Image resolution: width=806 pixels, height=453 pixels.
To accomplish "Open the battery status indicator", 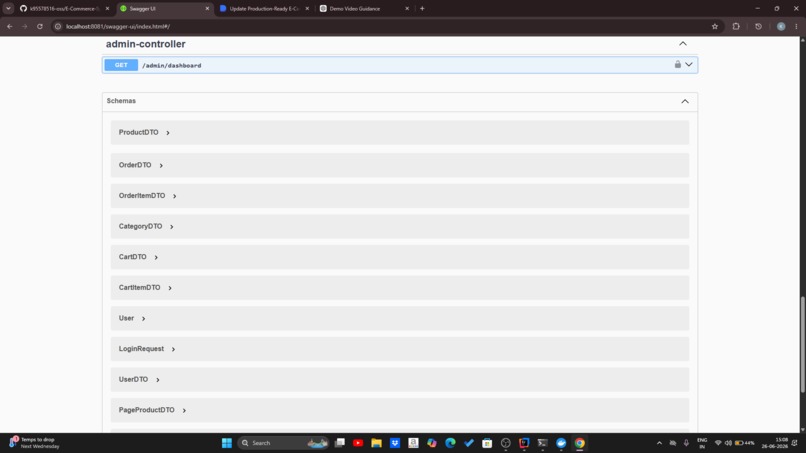I will pos(744,443).
